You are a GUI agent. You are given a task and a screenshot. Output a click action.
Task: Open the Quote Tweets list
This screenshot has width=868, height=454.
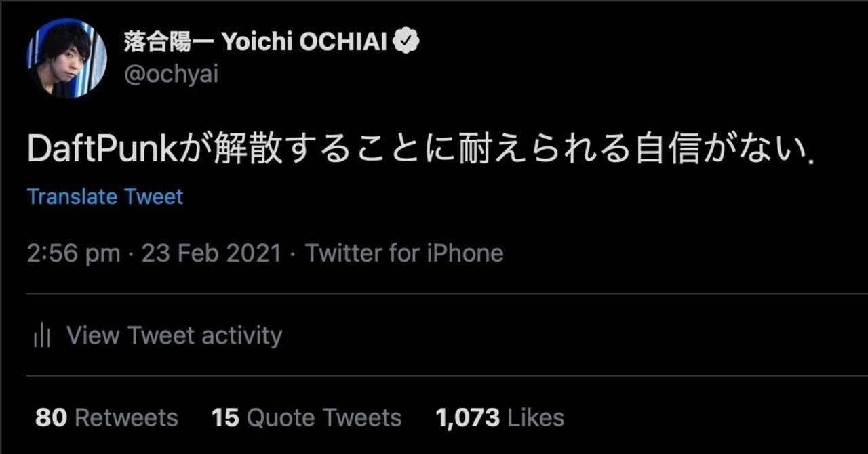(x=324, y=417)
